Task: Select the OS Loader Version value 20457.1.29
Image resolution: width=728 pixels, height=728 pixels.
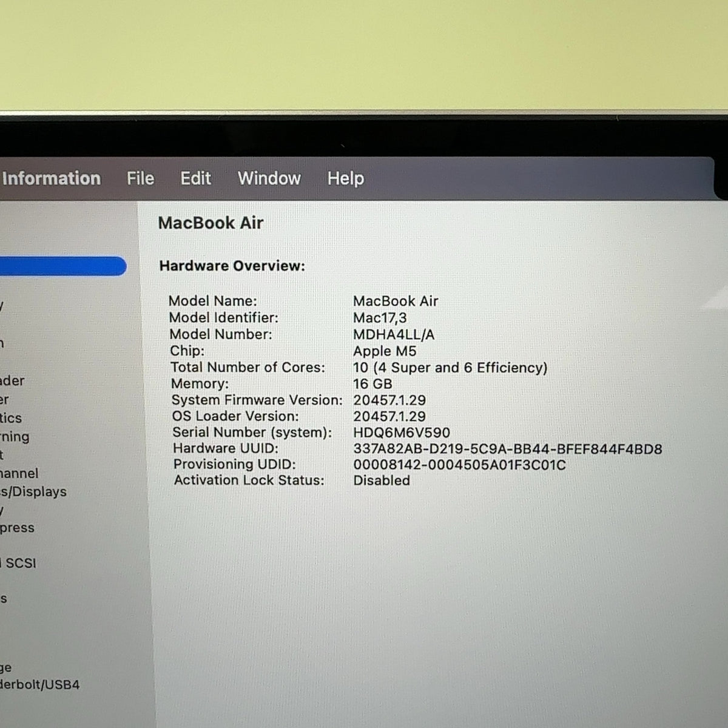Action: coord(389,417)
